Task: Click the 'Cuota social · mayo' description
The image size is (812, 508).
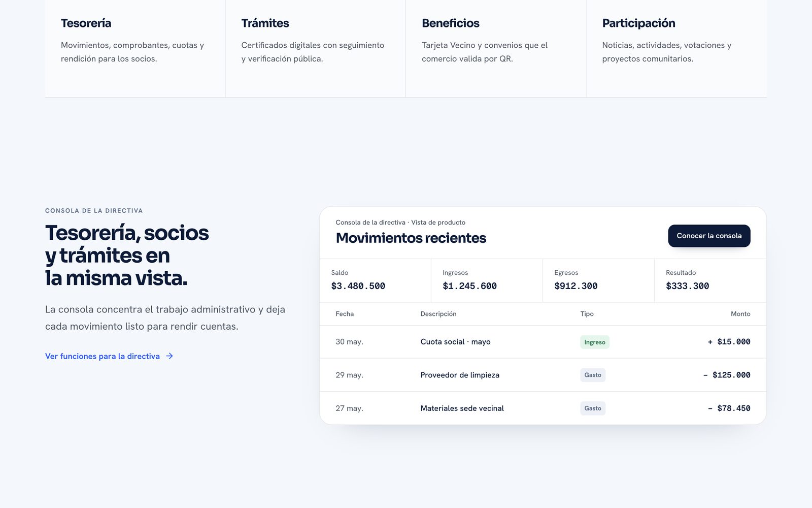Action: (x=455, y=342)
